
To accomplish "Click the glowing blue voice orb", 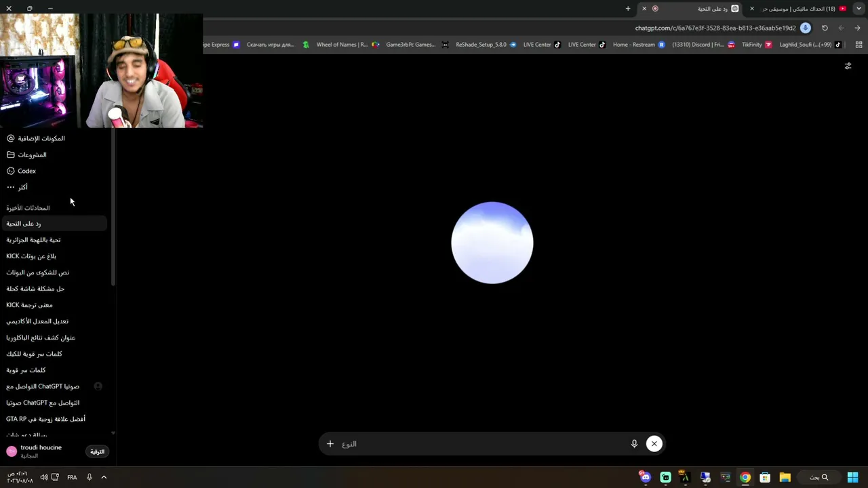I will (492, 243).
